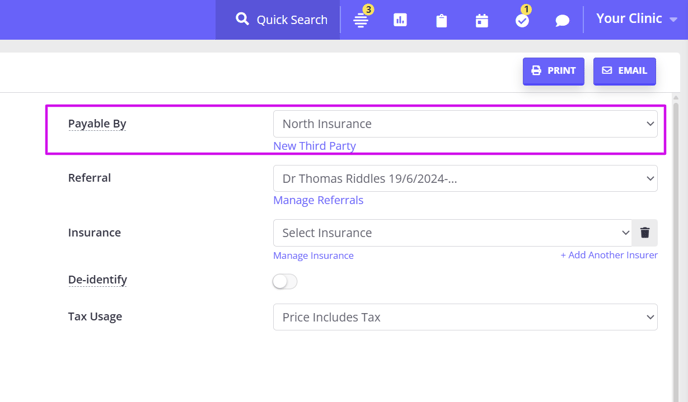The height and width of the screenshot is (402, 688).
Task: Open the clipboard icon in top bar
Action: (x=441, y=21)
